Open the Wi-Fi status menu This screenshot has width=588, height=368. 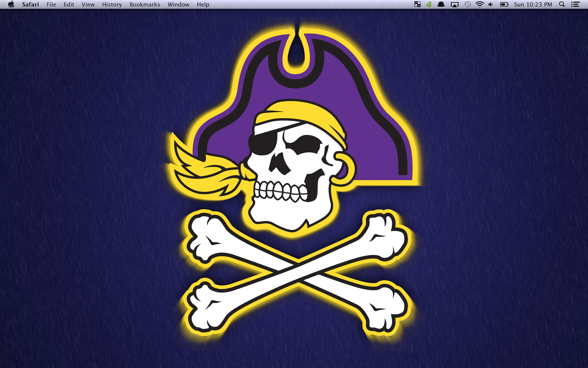coord(480,4)
